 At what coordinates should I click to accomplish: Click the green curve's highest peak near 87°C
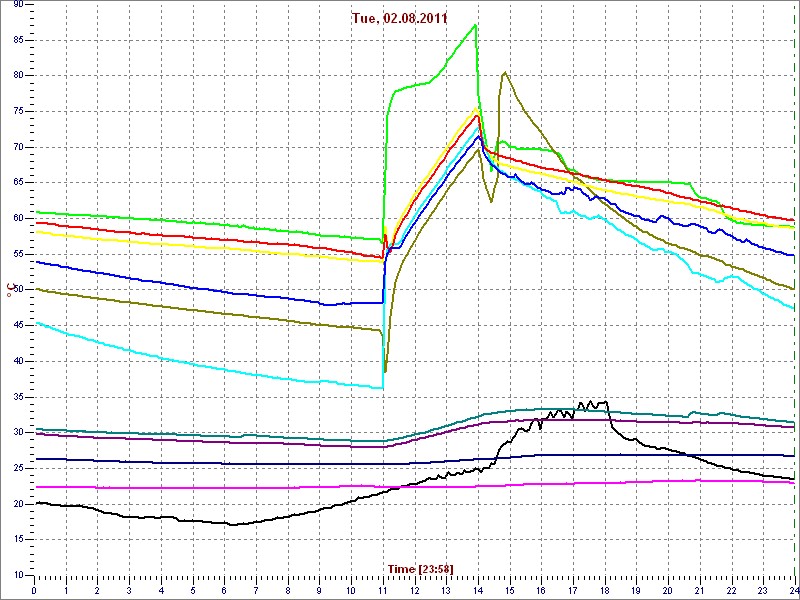coord(475,25)
